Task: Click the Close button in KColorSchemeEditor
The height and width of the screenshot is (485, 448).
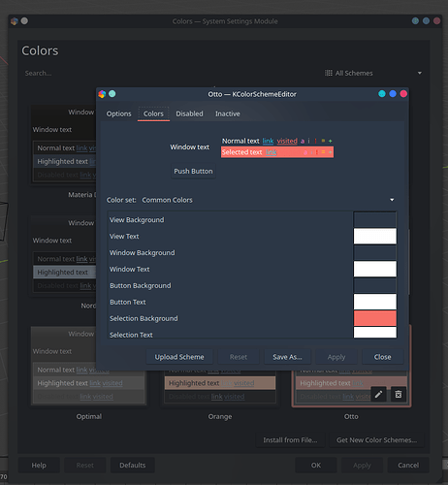Action: (382, 357)
